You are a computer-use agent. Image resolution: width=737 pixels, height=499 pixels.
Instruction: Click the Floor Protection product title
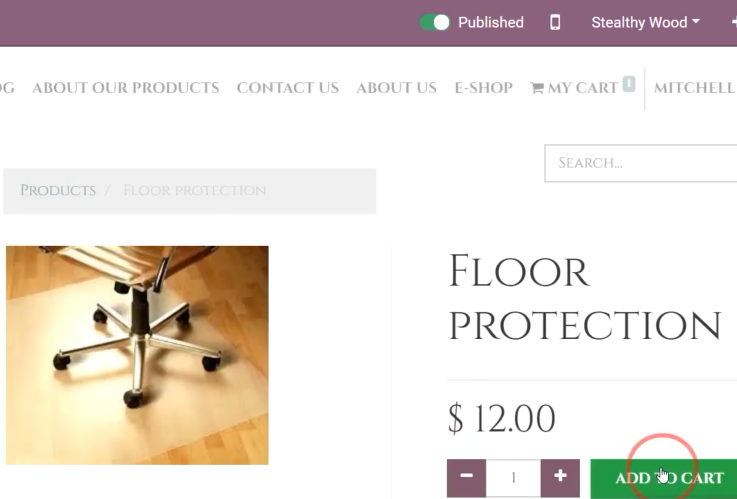pos(585,298)
